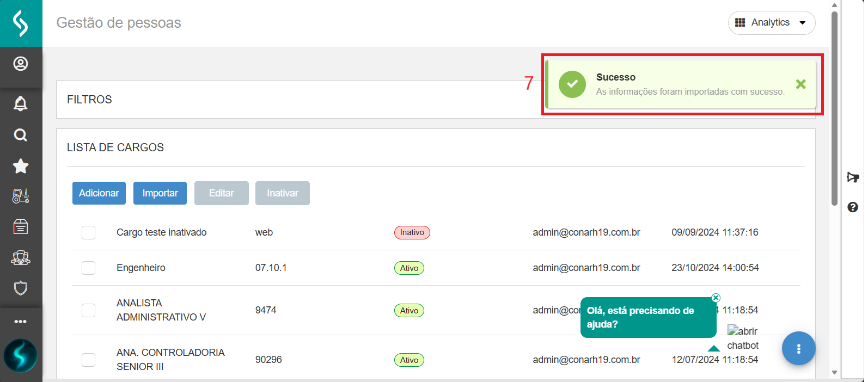
Task: Select the Cargo teste inativado checkbox
Action: click(88, 232)
